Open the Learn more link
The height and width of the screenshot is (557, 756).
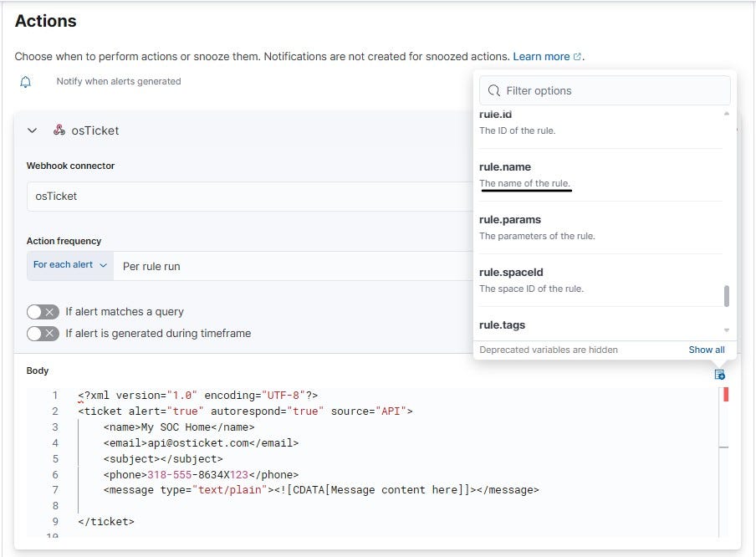tap(541, 56)
